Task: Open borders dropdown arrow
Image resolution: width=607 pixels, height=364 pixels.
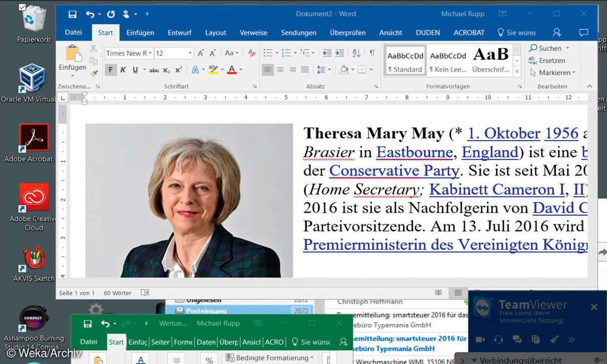Action: pos(371,70)
